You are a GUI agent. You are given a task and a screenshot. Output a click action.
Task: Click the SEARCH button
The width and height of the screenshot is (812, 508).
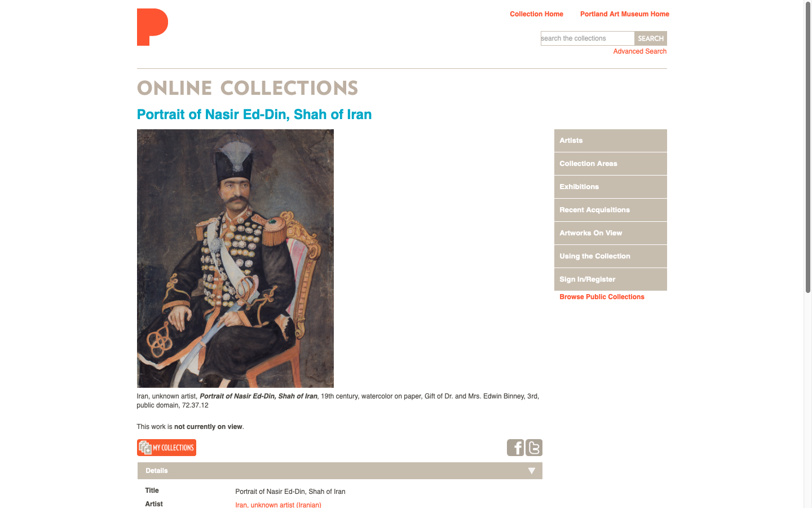(651, 38)
